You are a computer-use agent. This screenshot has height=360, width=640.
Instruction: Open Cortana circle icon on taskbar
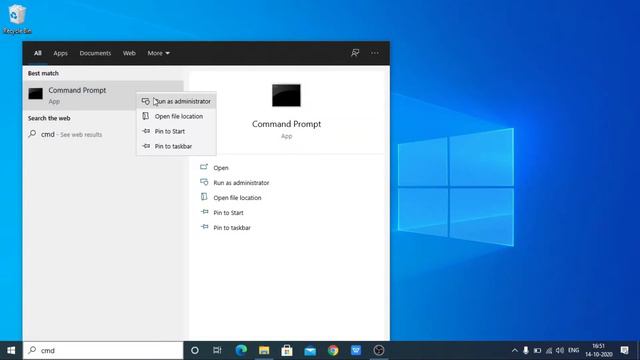point(195,350)
